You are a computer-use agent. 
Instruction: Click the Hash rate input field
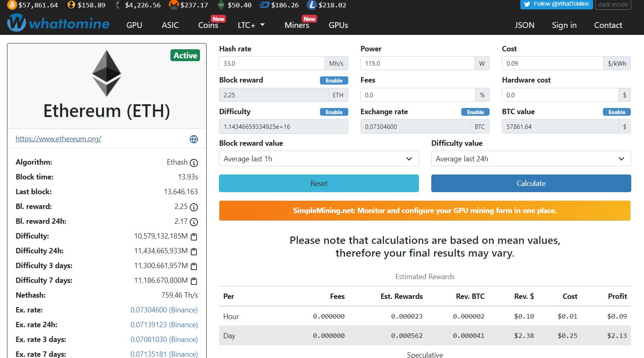click(x=271, y=63)
